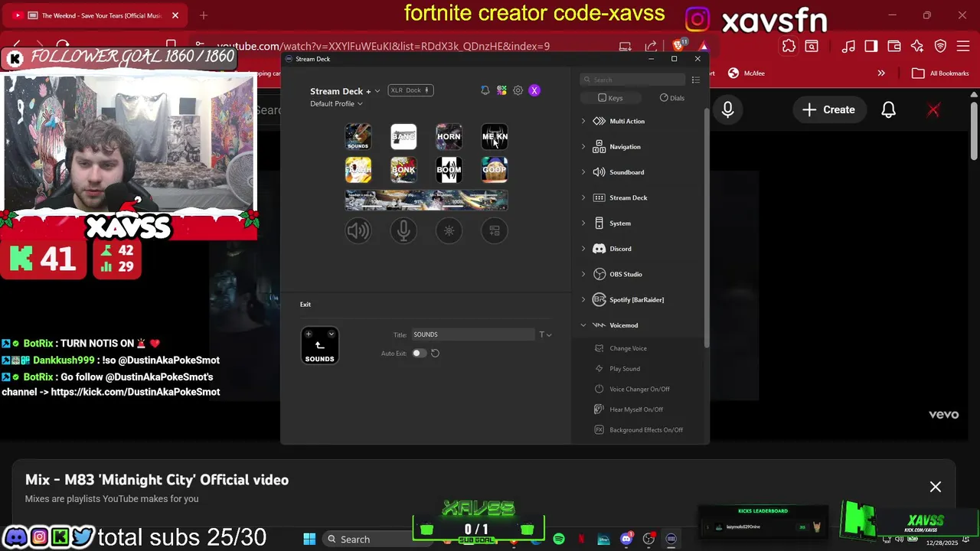Open Stream Deck notifications bell
The height and width of the screenshot is (551, 980).
click(x=485, y=90)
